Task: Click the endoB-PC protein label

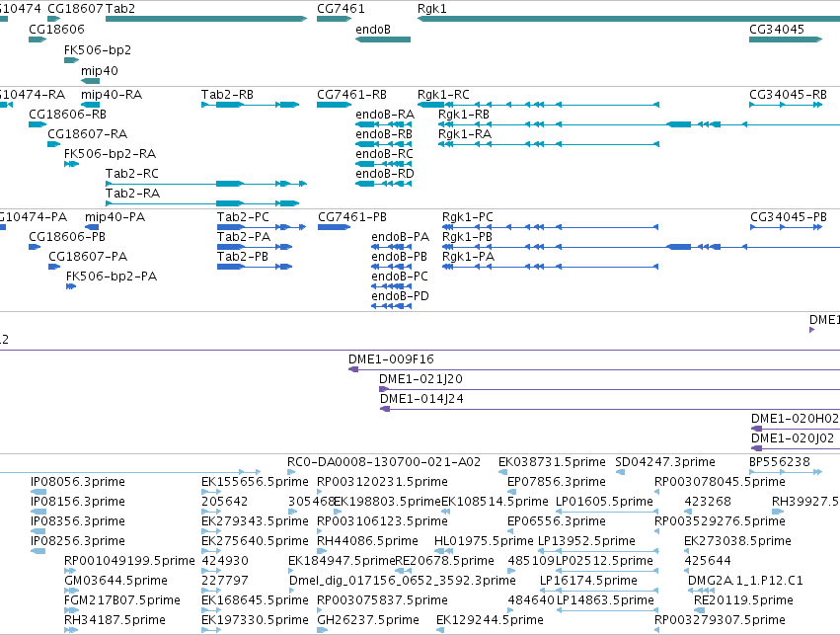Action: click(x=400, y=277)
